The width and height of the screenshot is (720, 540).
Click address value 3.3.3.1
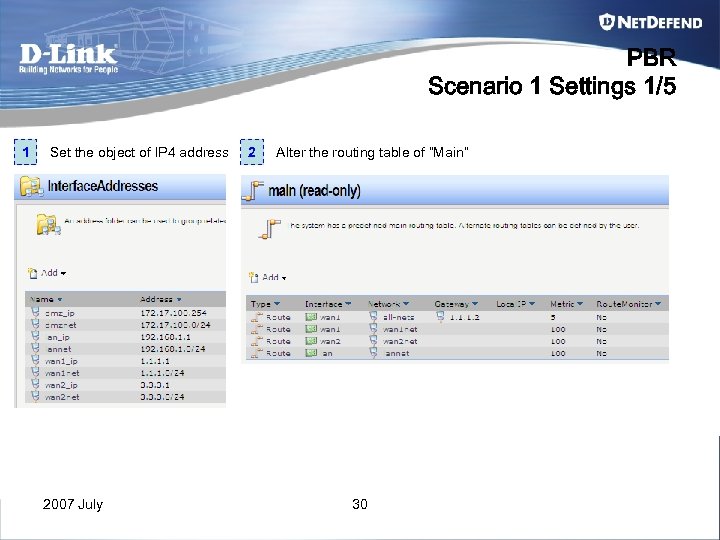click(155, 385)
